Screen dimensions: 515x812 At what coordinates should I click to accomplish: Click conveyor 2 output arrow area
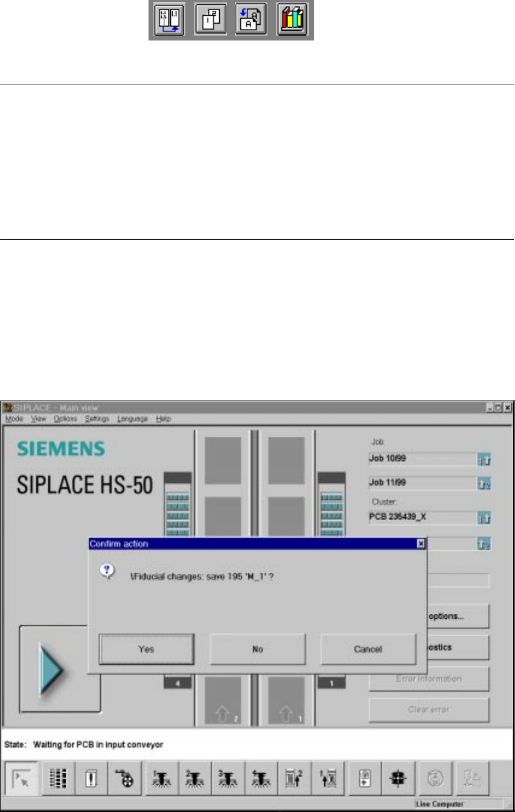223,701
